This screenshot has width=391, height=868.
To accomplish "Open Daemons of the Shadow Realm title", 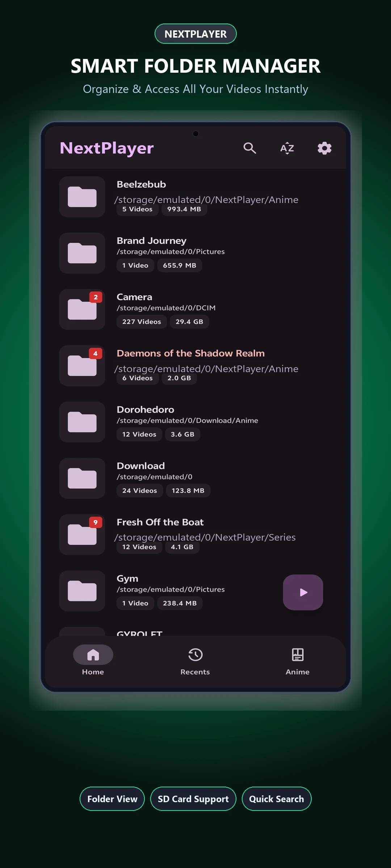I will click(190, 353).
